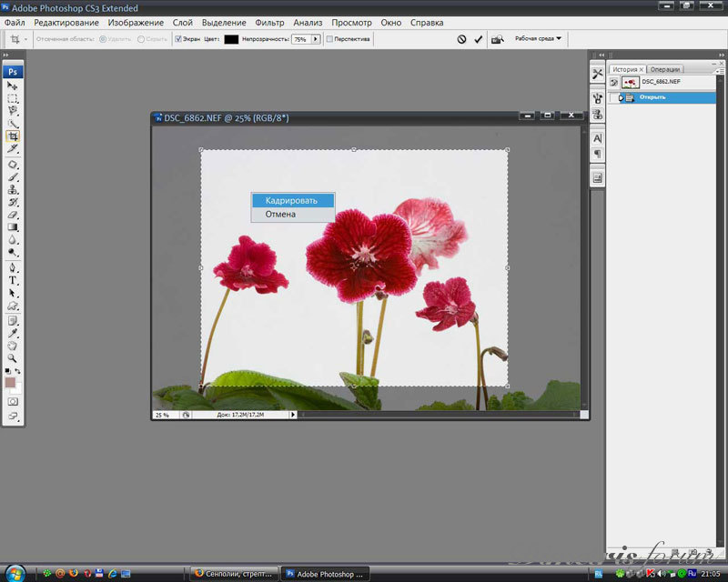Viewport: 728px width, 582px height.
Task: Select the Lasso tool
Action: (x=13, y=110)
